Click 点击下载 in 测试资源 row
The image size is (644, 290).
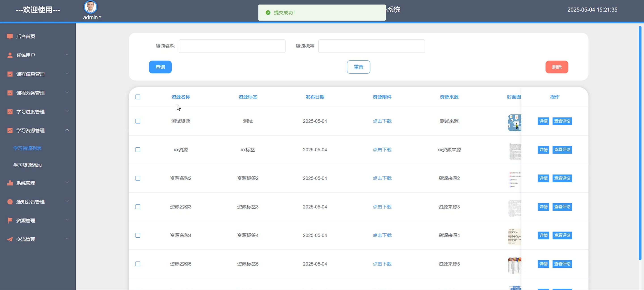click(x=382, y=121)
